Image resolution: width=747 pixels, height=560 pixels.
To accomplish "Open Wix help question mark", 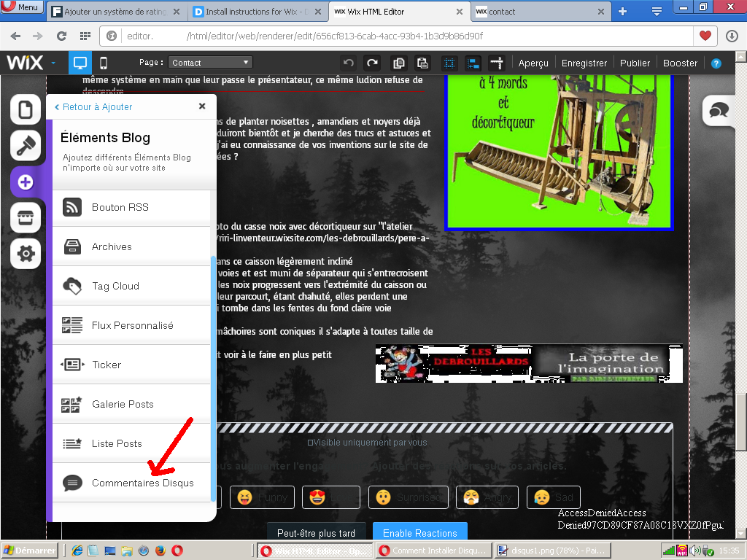I will tap(716, 63).
